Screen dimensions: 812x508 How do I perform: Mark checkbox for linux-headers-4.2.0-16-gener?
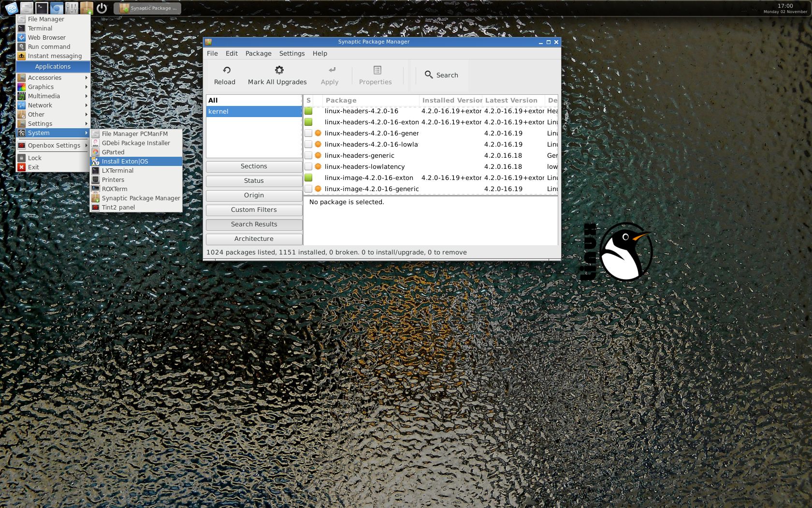point(308,134)
